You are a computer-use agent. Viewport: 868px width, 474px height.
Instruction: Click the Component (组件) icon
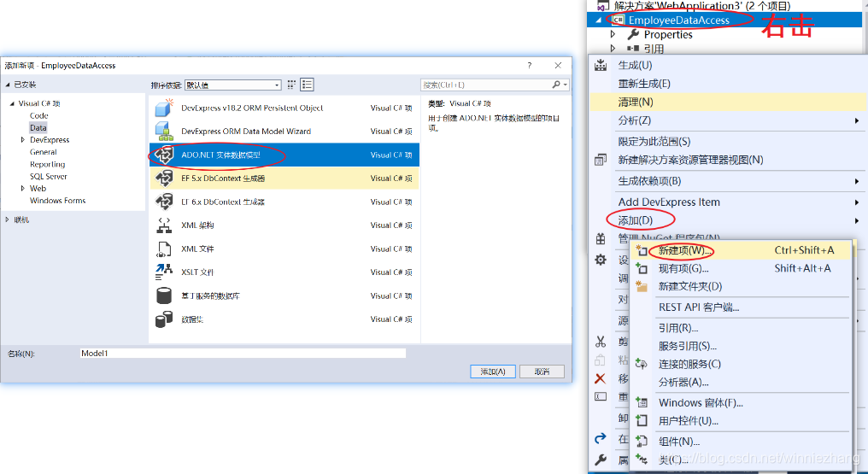coord(642,442)
